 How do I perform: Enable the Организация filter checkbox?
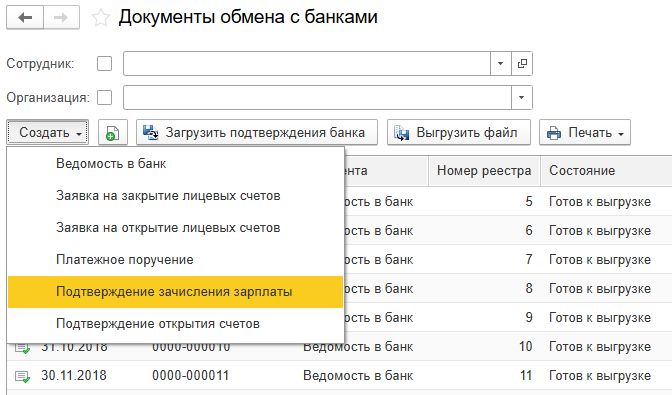click(x=105, y=97)
